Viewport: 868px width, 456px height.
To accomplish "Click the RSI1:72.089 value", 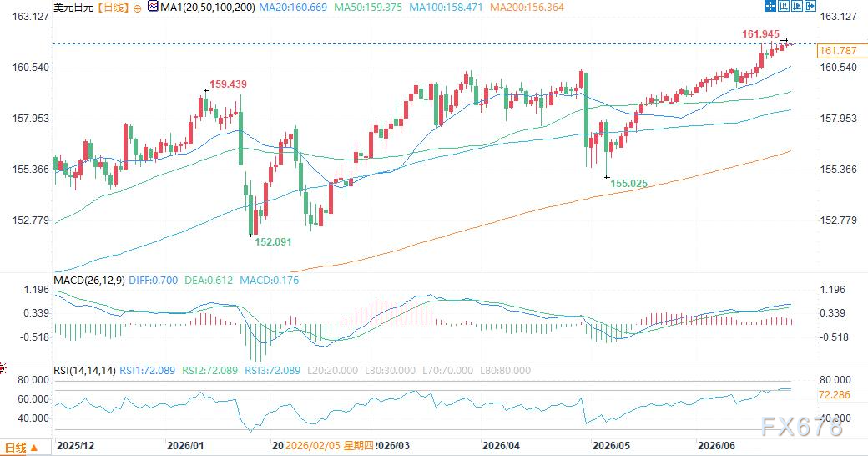I will pyautogui.click(x=147, y=370).
